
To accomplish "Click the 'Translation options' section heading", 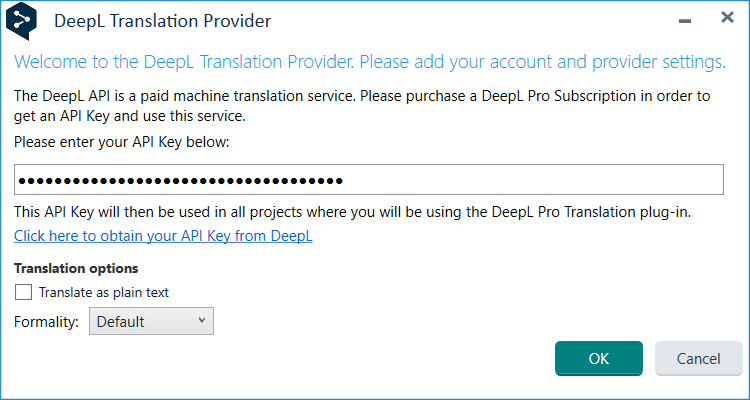I will 76,268.
